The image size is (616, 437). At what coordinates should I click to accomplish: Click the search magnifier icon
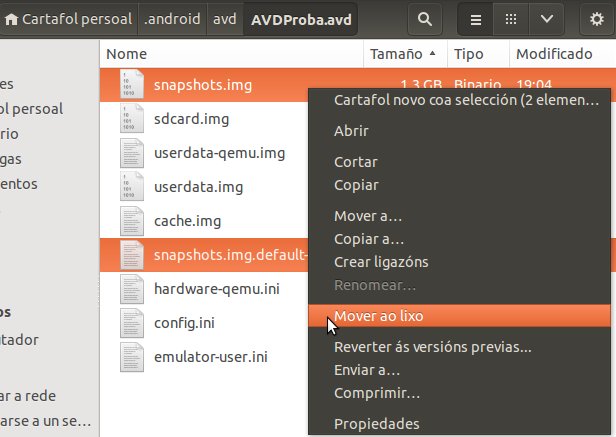(425, 19)
